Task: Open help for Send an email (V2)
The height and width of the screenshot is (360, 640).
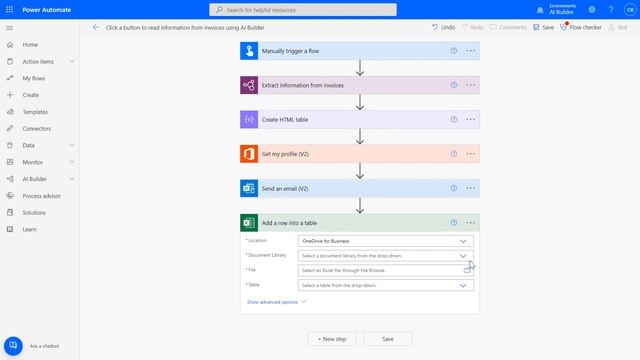Action: 453,188
